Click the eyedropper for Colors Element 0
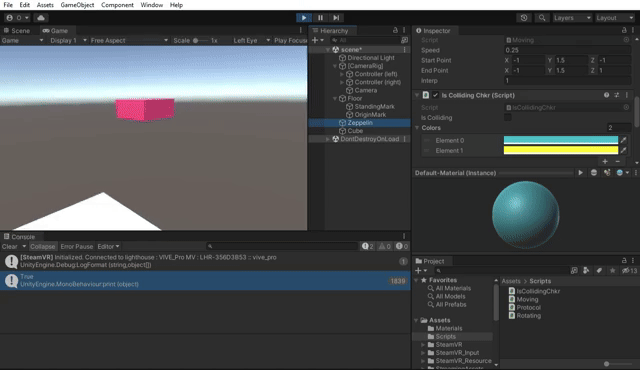This screenshot has height=370, width=640. click(x=624, y=140)
